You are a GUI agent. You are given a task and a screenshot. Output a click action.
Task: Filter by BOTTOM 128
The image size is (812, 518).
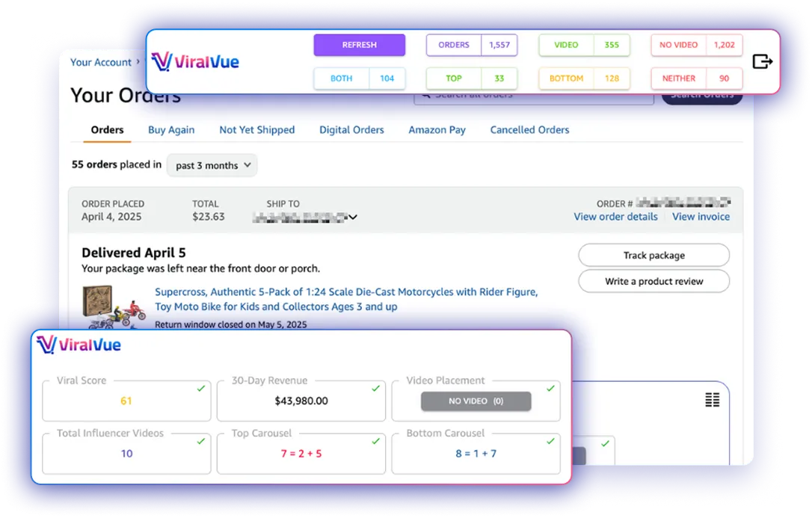[584, 78]
